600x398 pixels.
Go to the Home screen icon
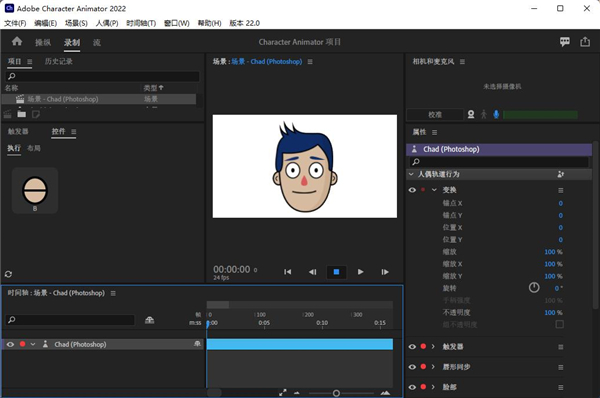coord(17,41)
